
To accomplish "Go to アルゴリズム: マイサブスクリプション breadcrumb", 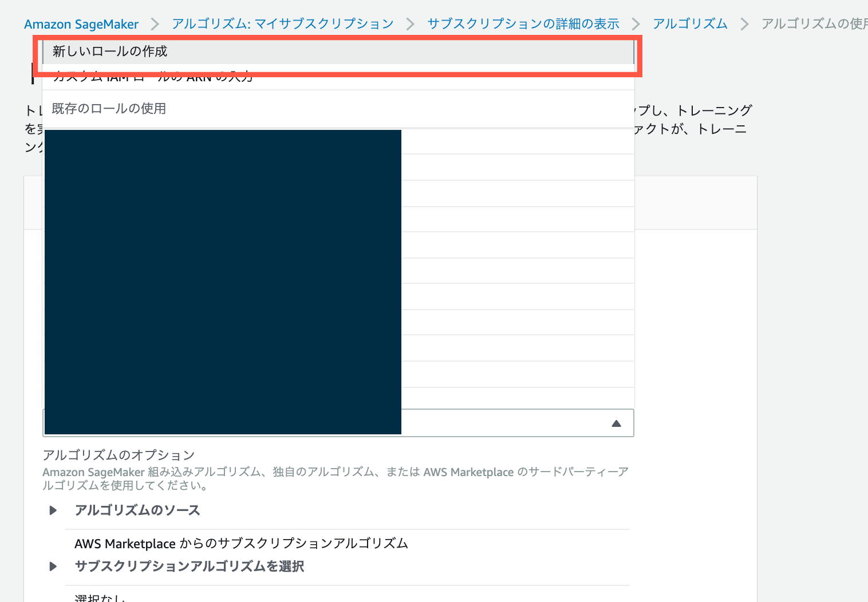I will click(x=283, y=24).
